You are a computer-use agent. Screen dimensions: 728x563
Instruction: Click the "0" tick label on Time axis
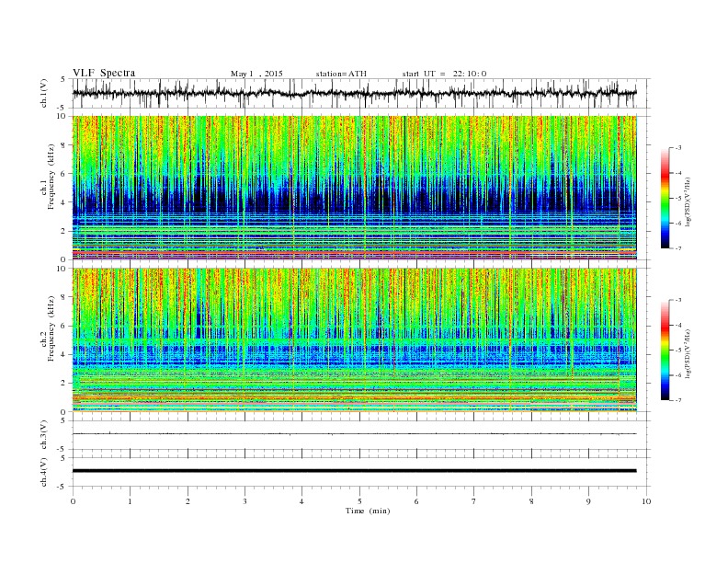[x=73, y=501]
